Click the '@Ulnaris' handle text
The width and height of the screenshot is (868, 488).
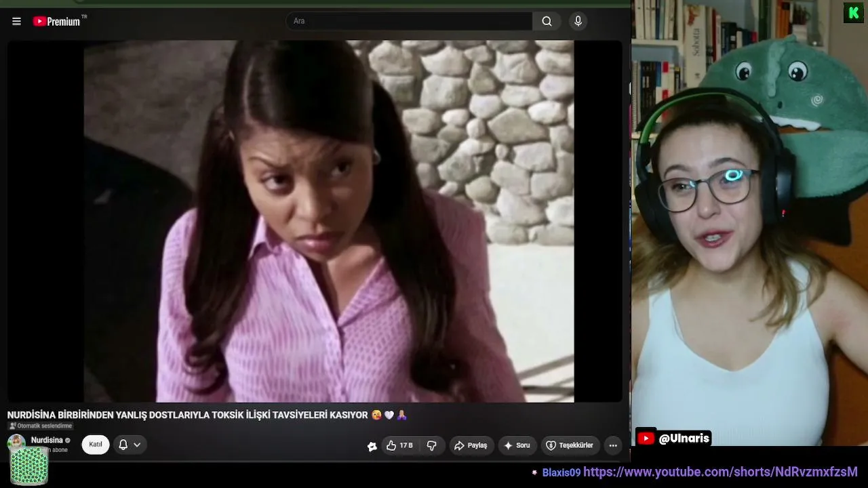tap(684, 439)
